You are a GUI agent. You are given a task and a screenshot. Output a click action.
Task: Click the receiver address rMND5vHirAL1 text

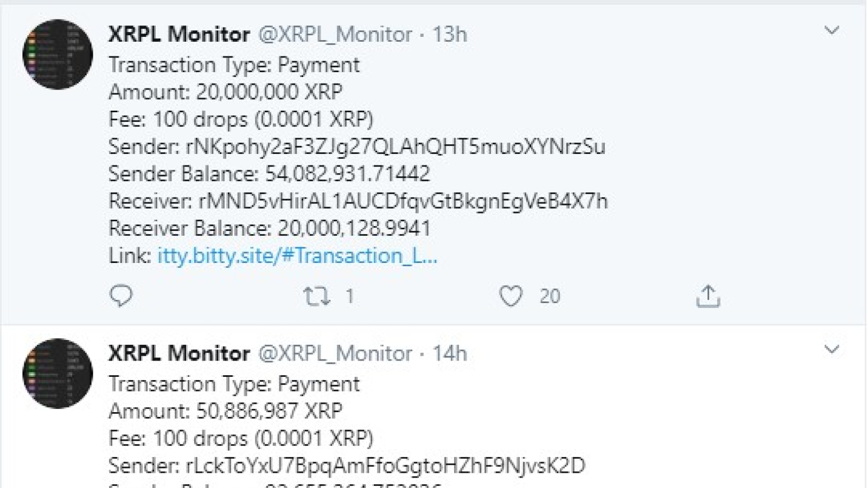(x=403, y=201)
